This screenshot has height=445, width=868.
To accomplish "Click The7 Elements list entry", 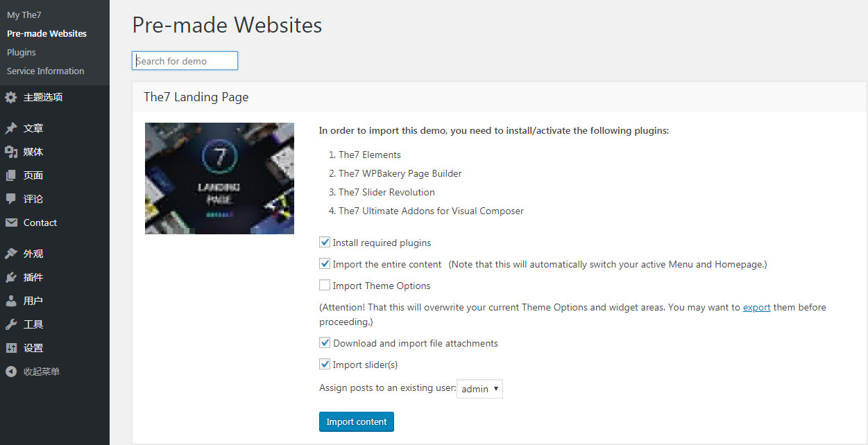I will coord(370,155).
